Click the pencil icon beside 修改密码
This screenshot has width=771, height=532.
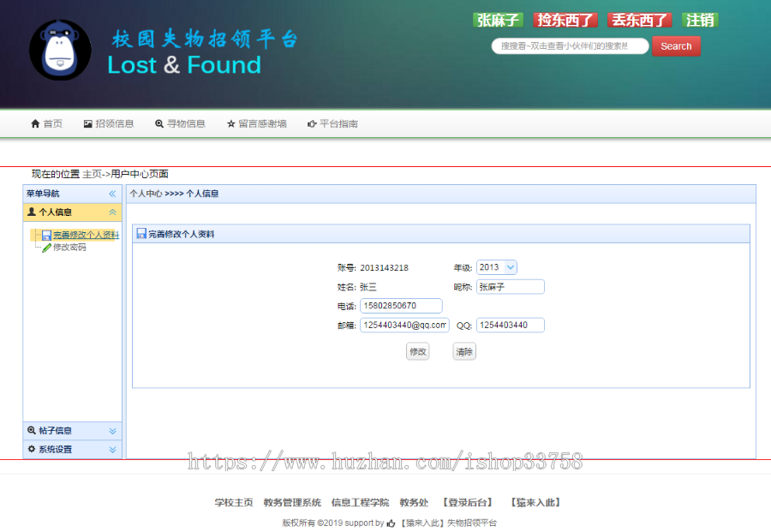click(45, 248)
